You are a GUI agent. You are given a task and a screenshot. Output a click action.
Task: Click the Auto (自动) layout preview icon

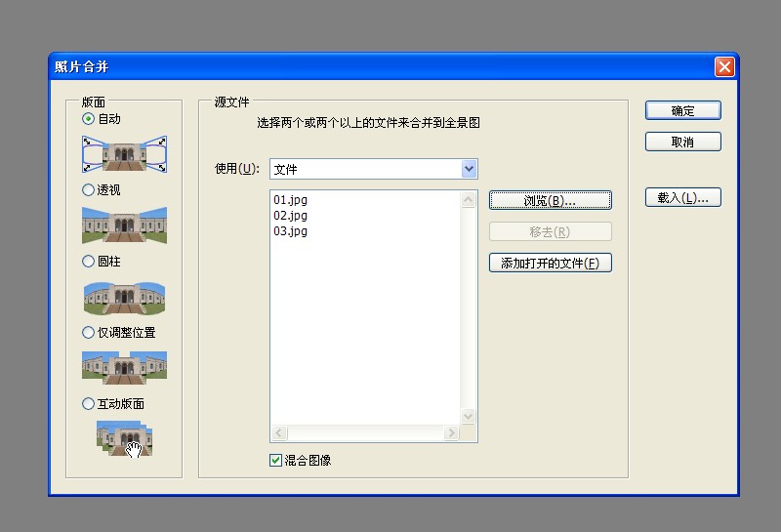click(125, 154)
